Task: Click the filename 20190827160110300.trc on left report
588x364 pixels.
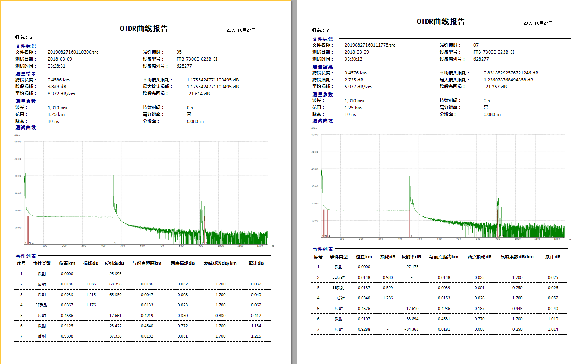Action: click(73, 52)
